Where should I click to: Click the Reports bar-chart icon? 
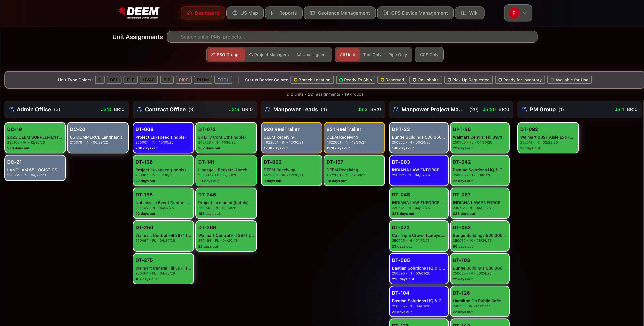(273, 13)
